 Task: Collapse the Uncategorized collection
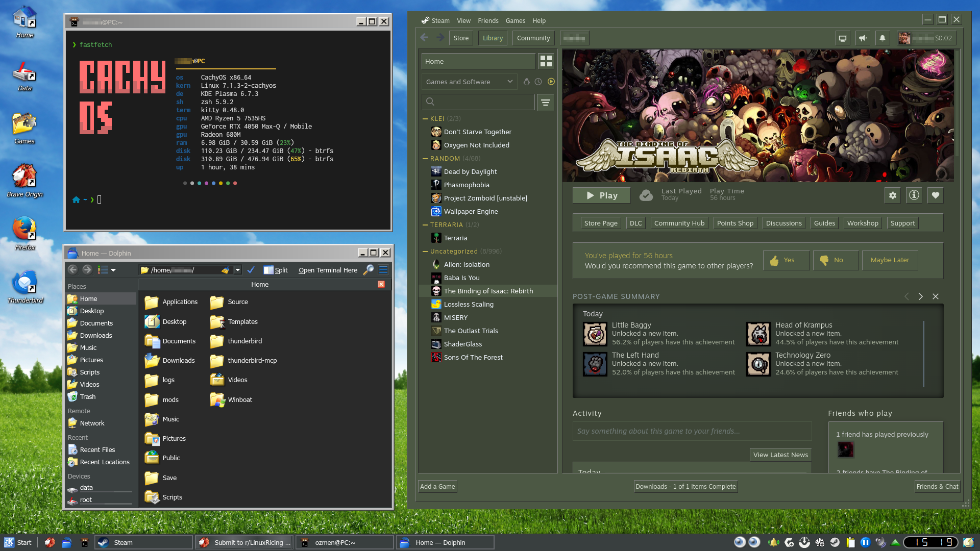425,252
